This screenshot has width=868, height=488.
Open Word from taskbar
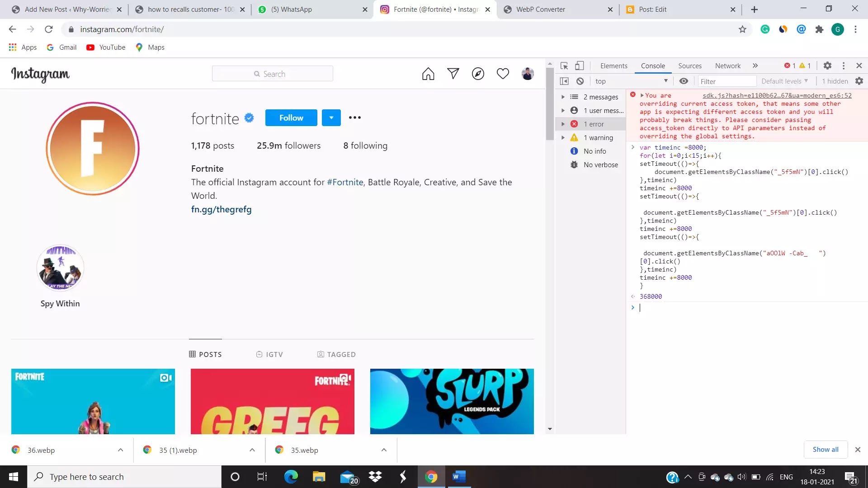(459, 477)
